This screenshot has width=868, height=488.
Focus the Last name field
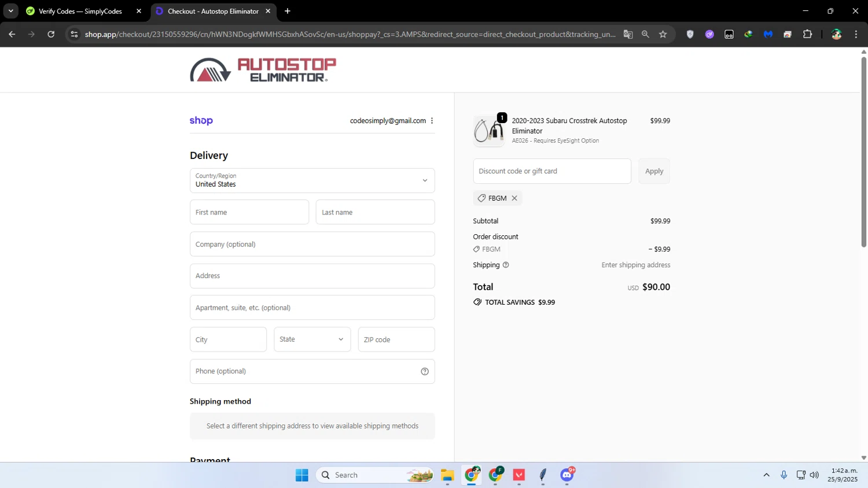tap(376, 212)
